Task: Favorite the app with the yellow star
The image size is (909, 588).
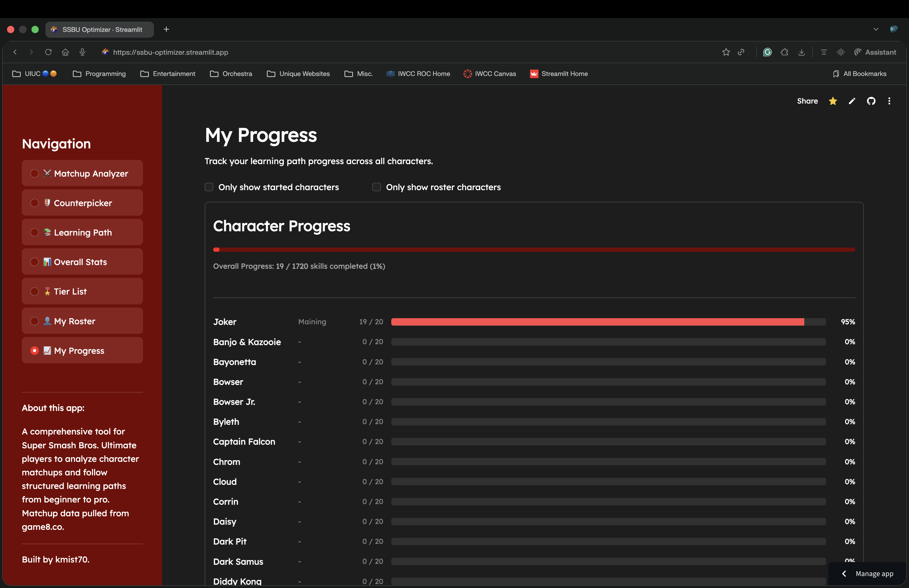Action: coord(833,101)
